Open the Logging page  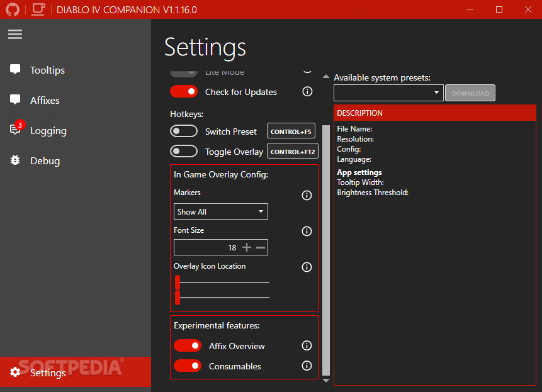(76, 130)
